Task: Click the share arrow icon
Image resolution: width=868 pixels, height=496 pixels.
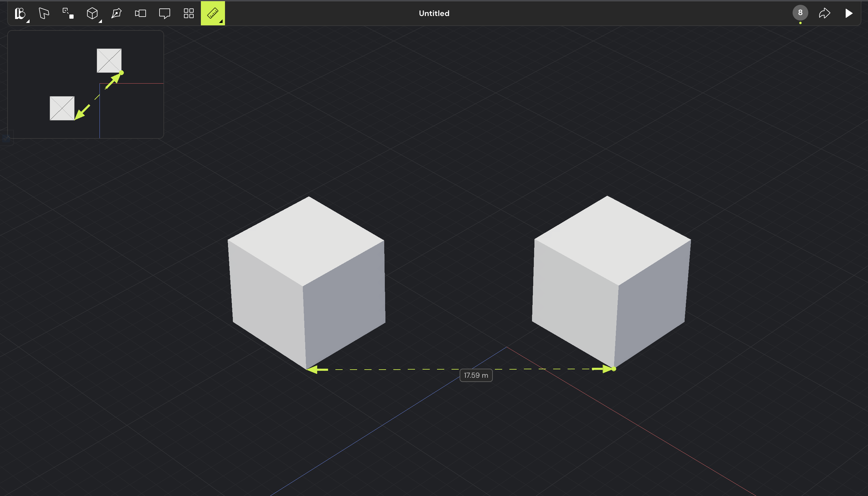Action: [x=824, y=13]
